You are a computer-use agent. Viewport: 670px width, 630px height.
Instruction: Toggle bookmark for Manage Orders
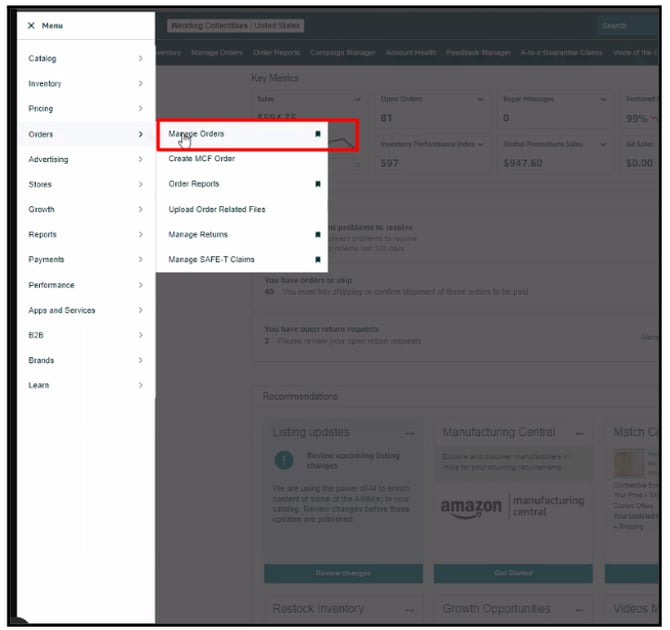317,134
